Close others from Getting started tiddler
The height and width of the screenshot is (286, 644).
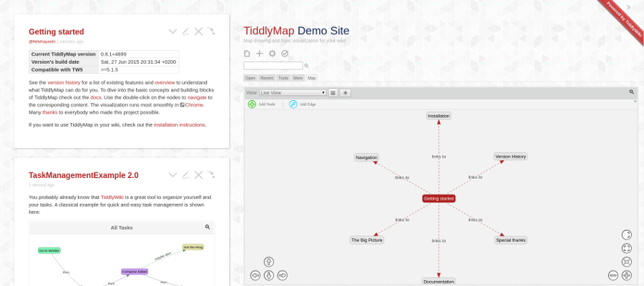210,31
